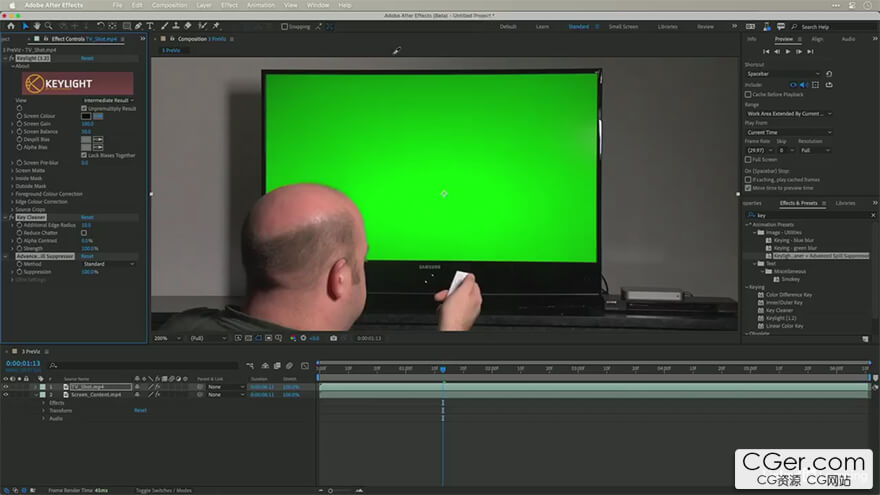
Task: Open the Keylight View dropdown
Action: [x=109, y=100]
